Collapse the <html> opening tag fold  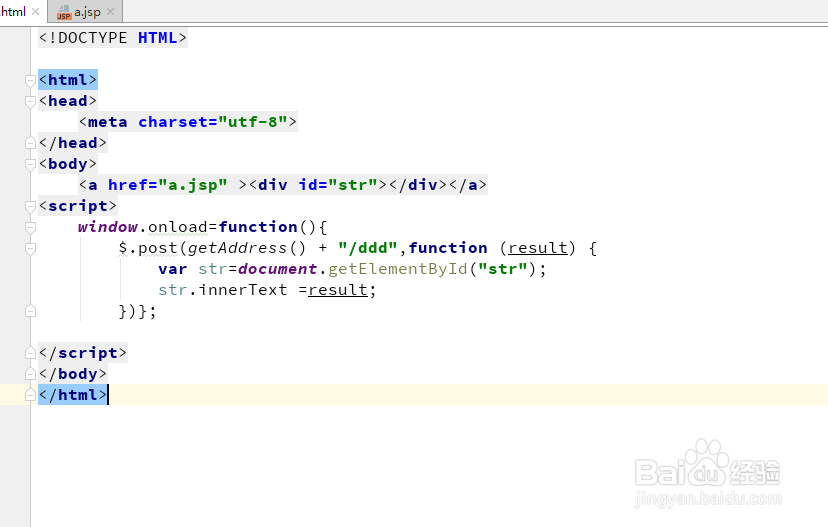point(30,80)
